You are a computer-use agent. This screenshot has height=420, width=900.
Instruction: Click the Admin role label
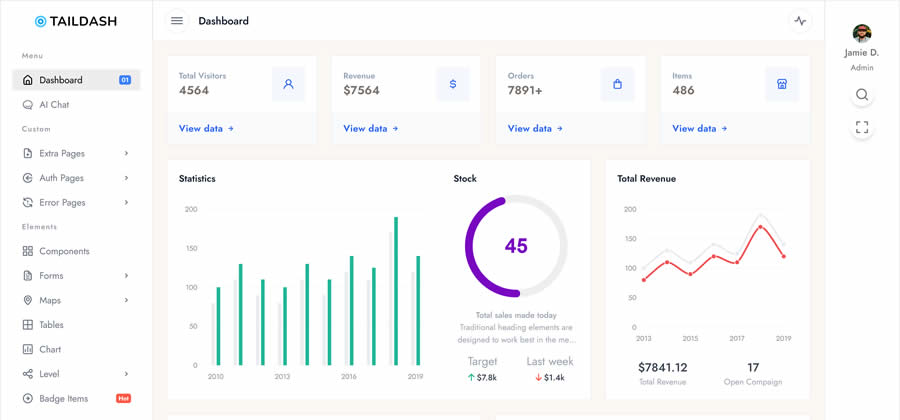coord(862,68)
